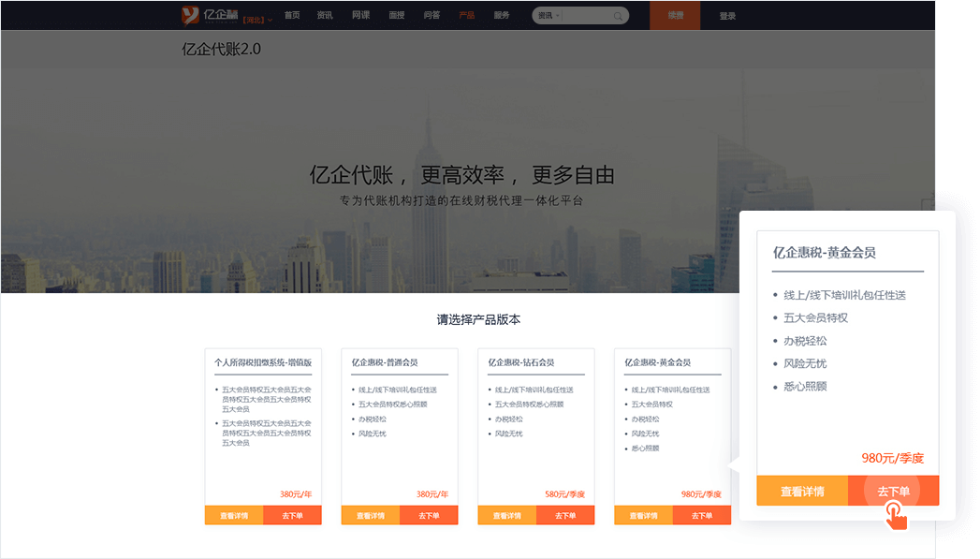980x559 pixels.
Task: Expand the 河北 region dropdown
Action: tap(257, 20)
